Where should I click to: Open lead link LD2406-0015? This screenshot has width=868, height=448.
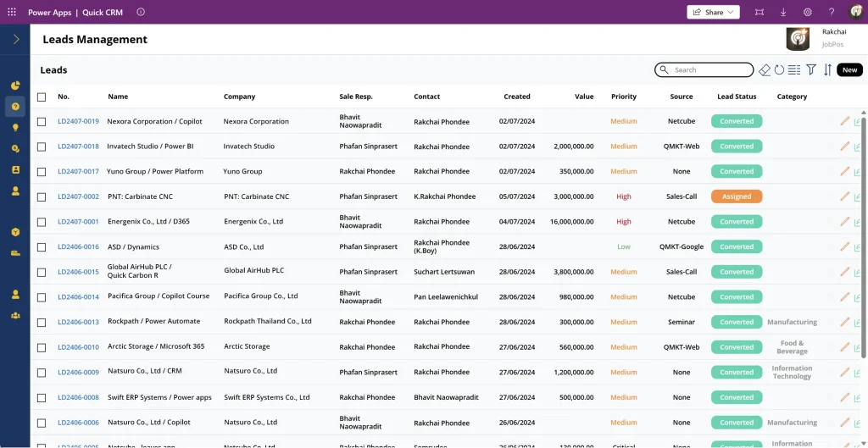click(x=78, y=272)
